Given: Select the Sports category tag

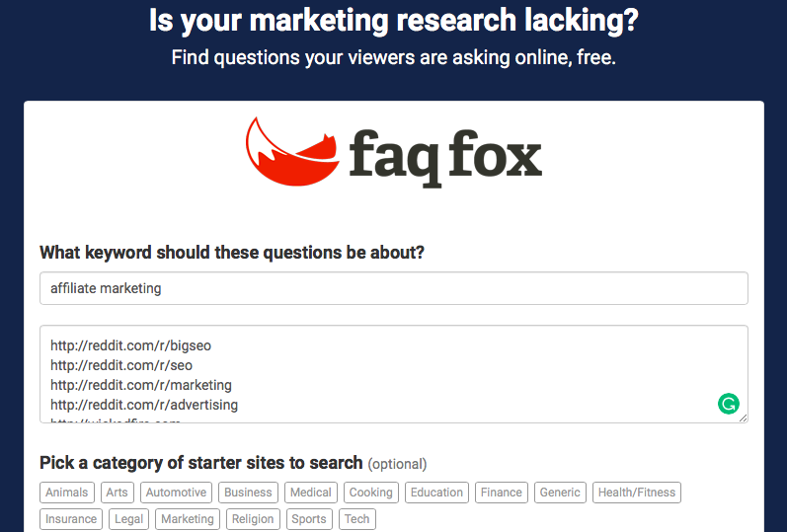Looking at the screenshot, I should pyautogui.click(x=309, y=519).
